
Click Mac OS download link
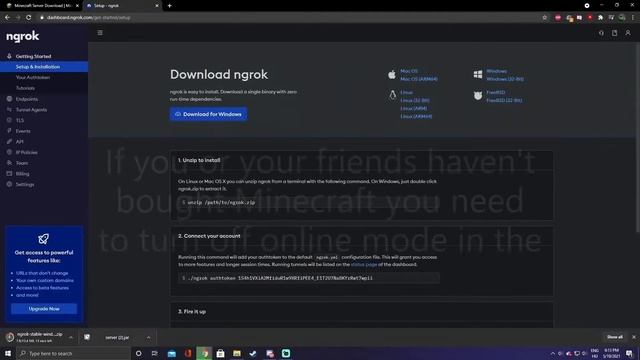tap(409, 71)
